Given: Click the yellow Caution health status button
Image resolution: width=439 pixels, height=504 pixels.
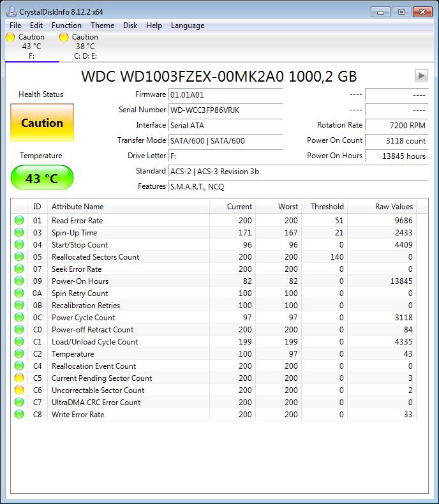Looking at the screenshot, I should click(42, 123).
